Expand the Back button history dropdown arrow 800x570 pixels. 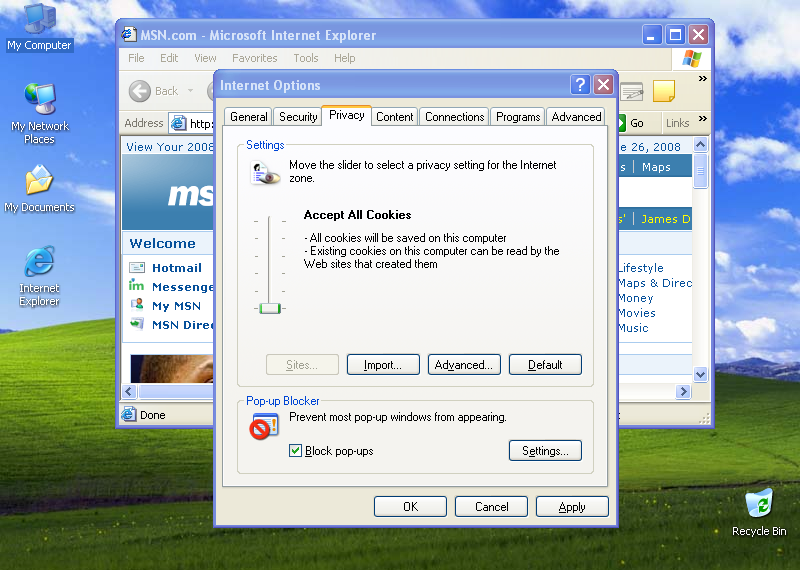190,91
